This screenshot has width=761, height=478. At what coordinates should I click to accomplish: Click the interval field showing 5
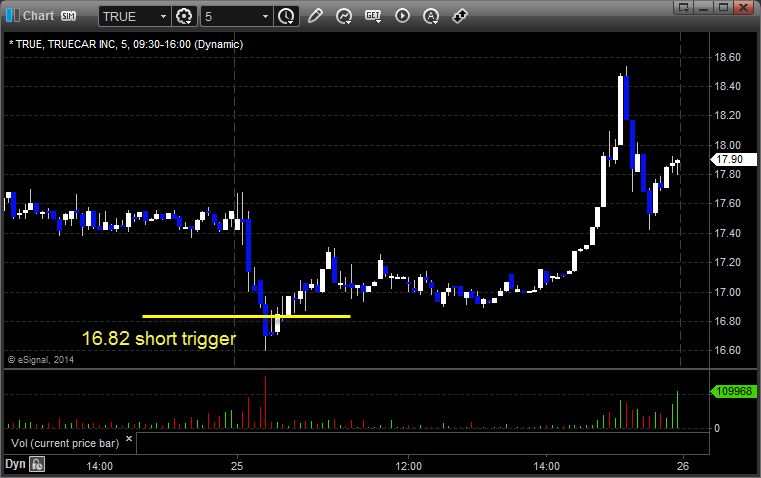click(x=231, y=16)
